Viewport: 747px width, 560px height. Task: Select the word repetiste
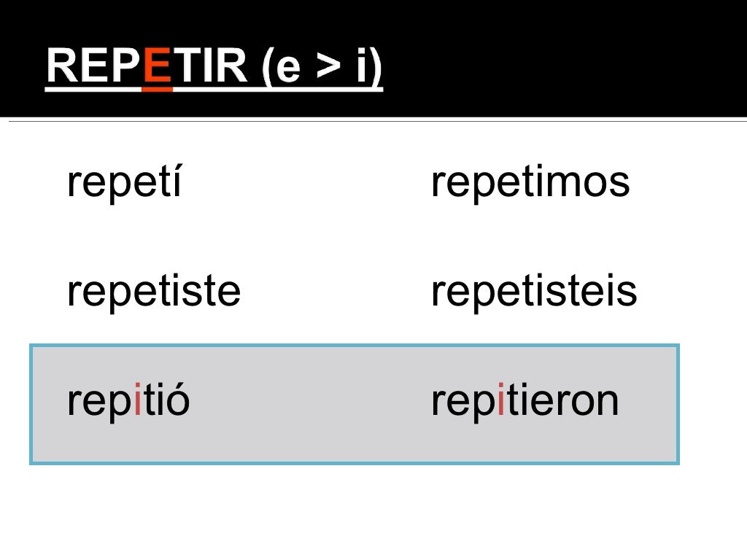click(153, 291)
